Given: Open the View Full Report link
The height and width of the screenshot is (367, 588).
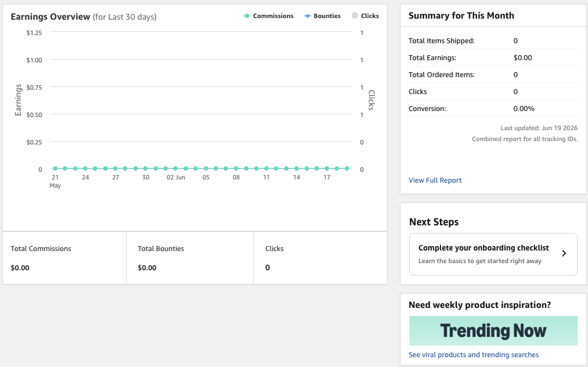Looking at the screenshot, I should [435, 180].
